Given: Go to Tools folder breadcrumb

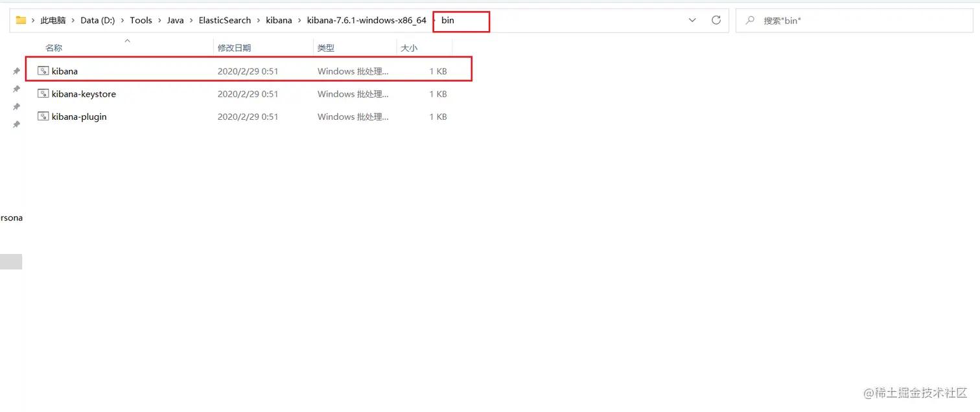Looking at the screenshot, I should (x=141, y=20).
